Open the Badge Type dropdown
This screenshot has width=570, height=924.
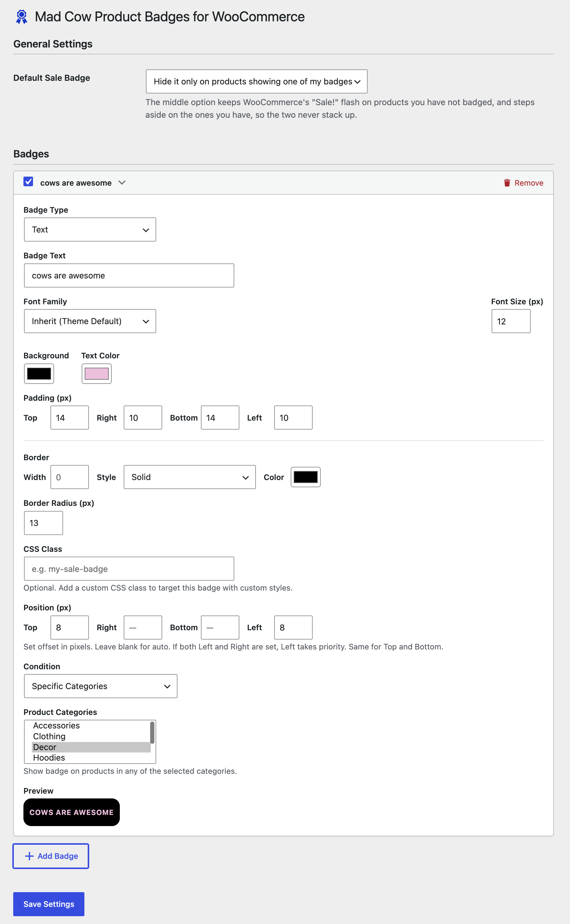[x=90, y=229]
